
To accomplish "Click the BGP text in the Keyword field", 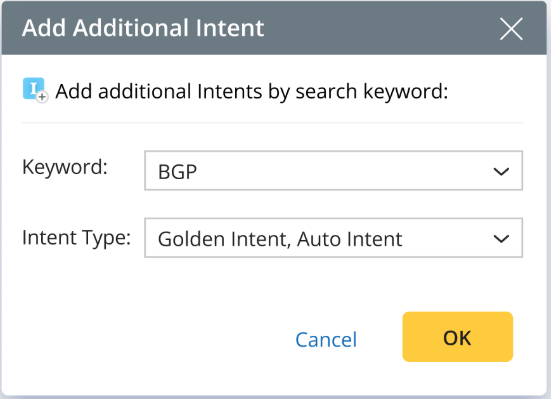I will tap(177, 172).
